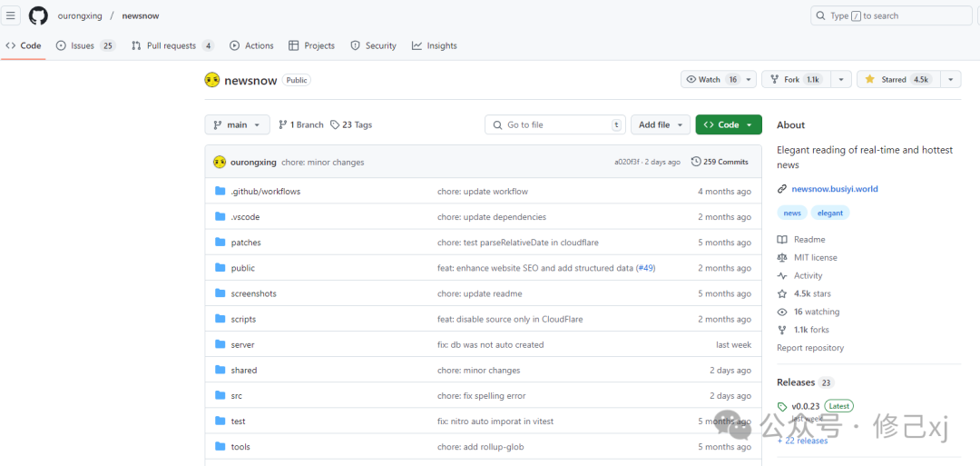Open commit message 'chore: update workflow'
Screen dimensions: 980x466
(483, 192)
